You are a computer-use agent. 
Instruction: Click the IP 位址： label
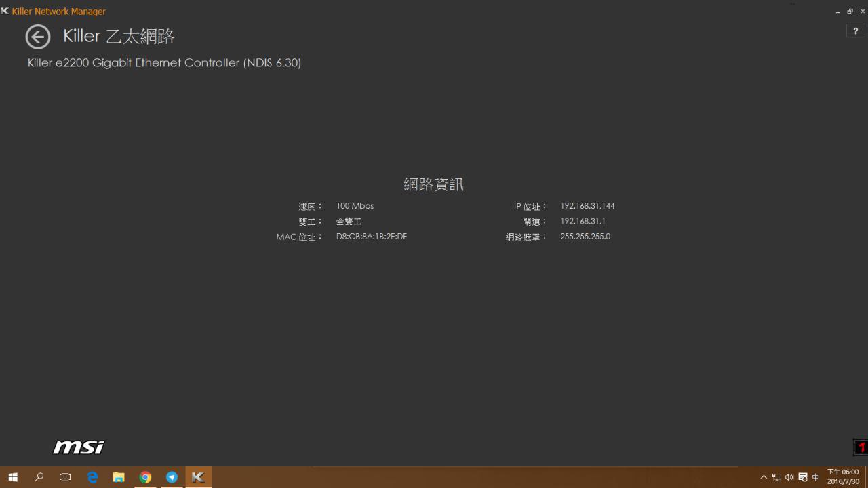pos(530,207)
